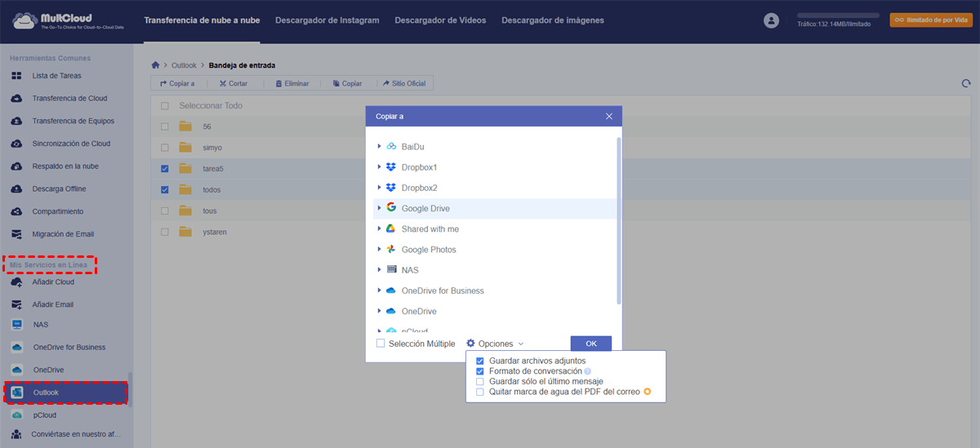Click the Opciones gear icon
This screenshot has height=448, width=980.
click(470, 344)
